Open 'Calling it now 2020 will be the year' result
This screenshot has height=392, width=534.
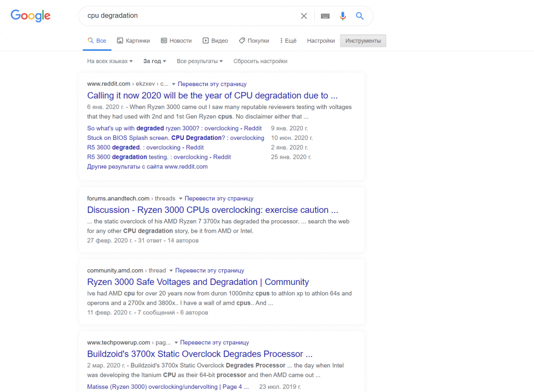tap(212, 96)
